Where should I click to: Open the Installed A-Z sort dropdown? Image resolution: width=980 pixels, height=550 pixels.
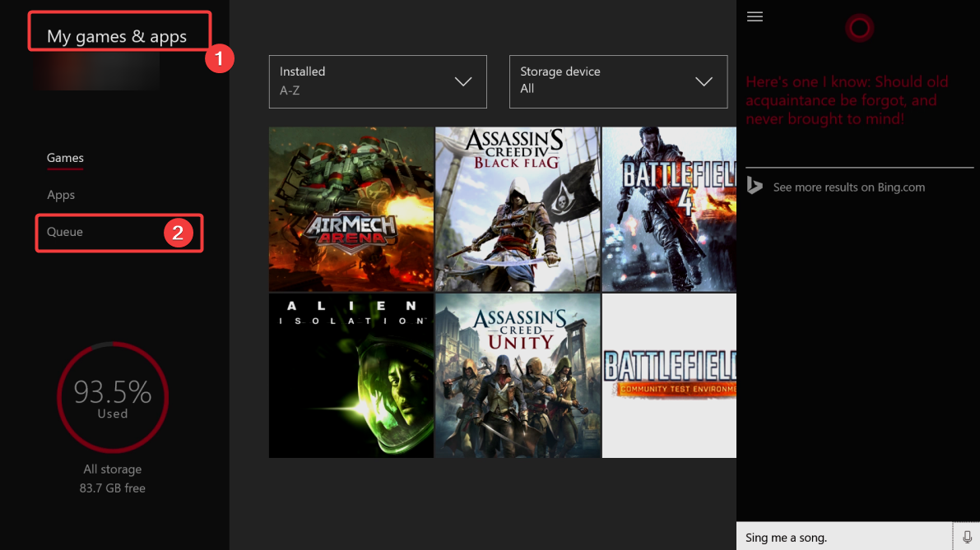[x=378, y=81]
